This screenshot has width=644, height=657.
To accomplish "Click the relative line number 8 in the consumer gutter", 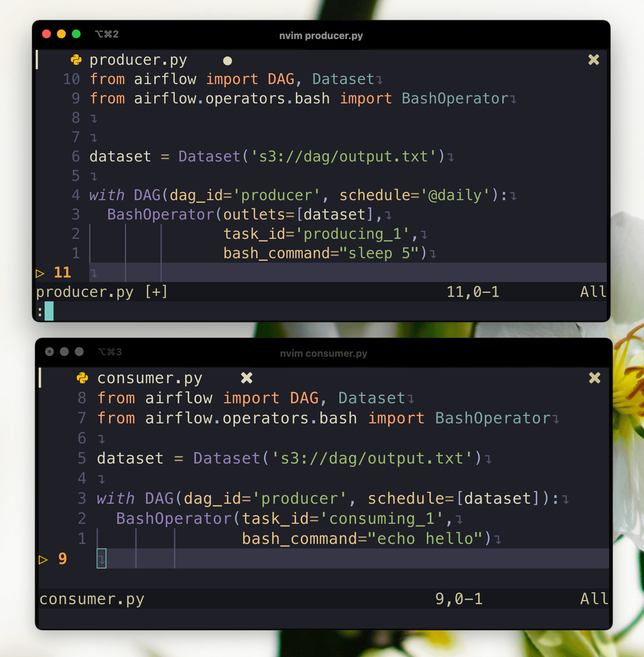I will (x=82, y=398).
